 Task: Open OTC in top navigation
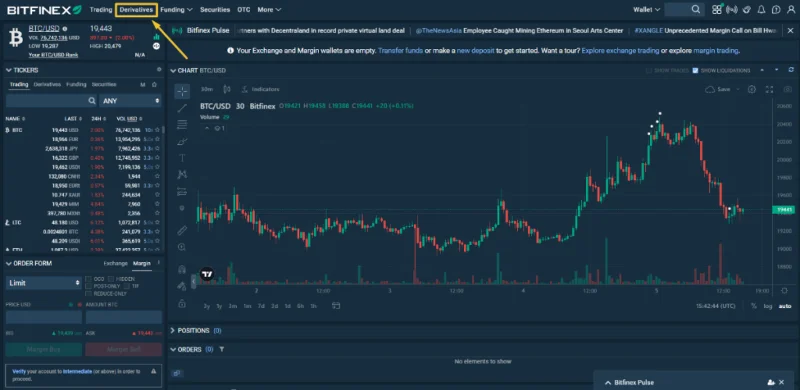tap(244, 10)
